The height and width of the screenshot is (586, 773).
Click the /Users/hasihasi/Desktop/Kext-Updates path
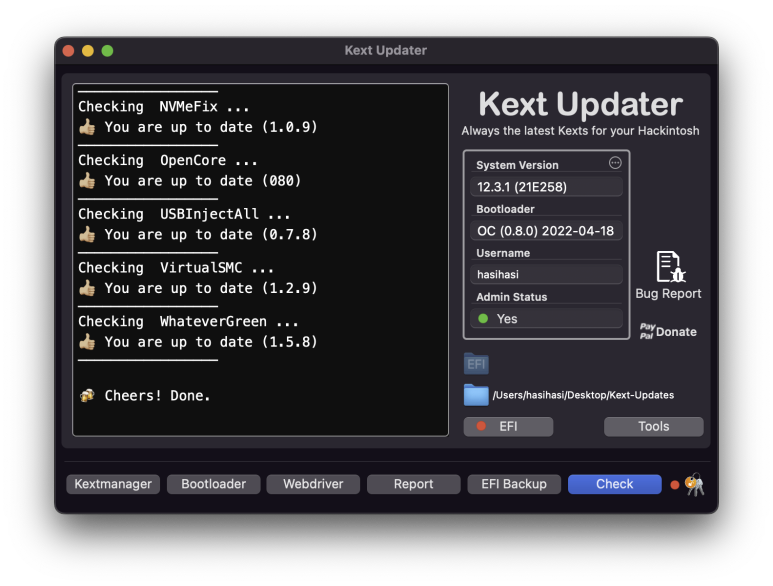(583, 395)
